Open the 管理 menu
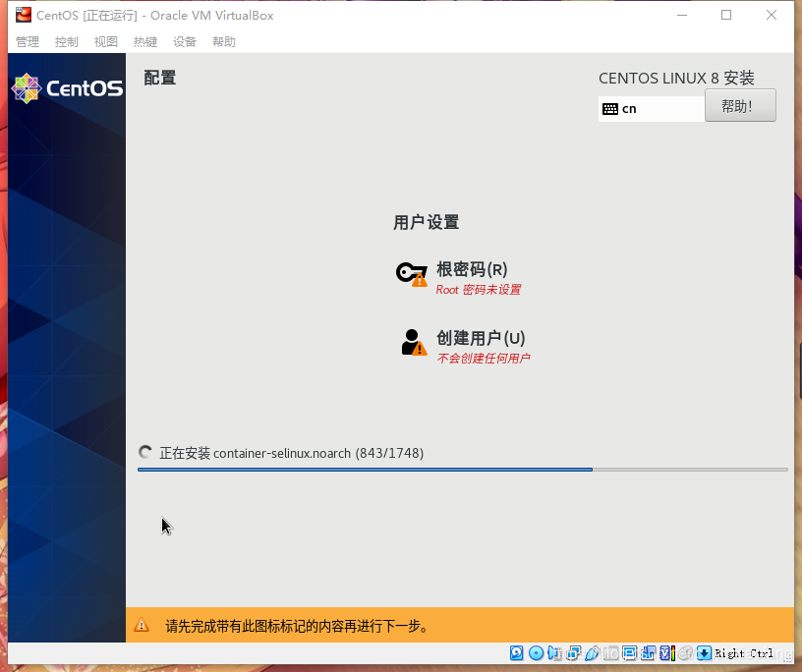 [x=28, y=41]
